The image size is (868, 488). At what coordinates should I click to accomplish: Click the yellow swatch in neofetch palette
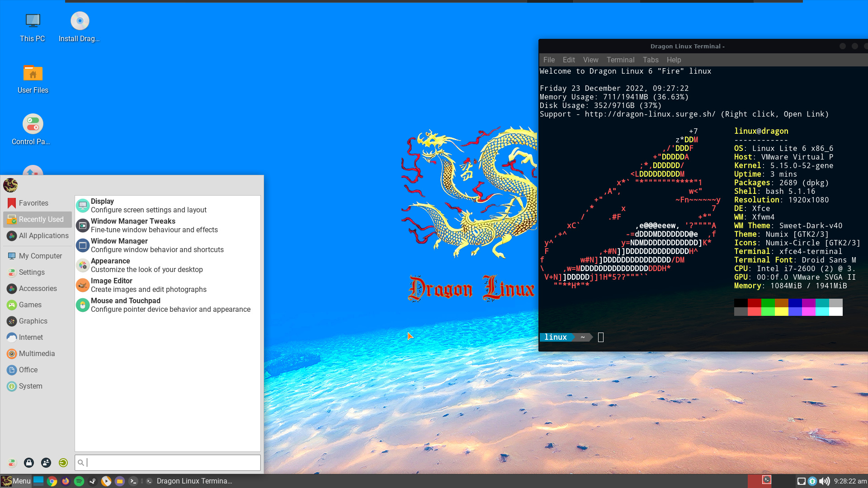coord(781,311)
